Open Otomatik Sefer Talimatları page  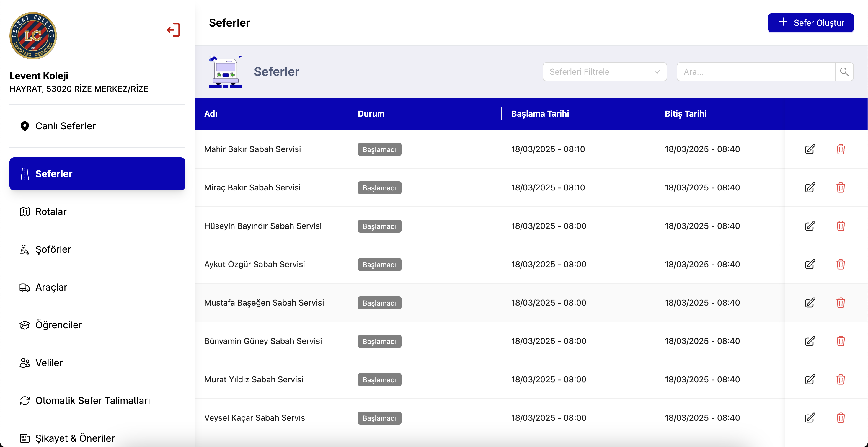point(92,401)
